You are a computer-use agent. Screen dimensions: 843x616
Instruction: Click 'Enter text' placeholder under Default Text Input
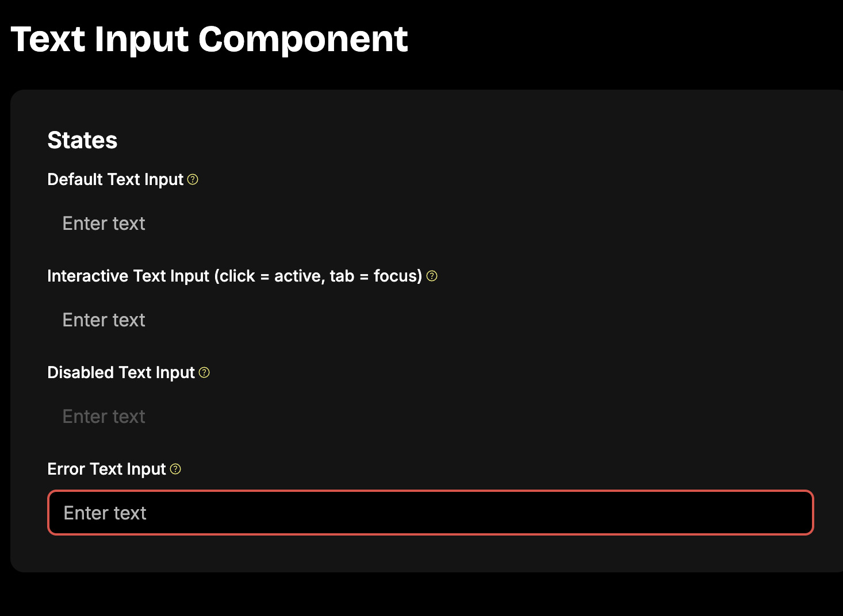[104, 224]
